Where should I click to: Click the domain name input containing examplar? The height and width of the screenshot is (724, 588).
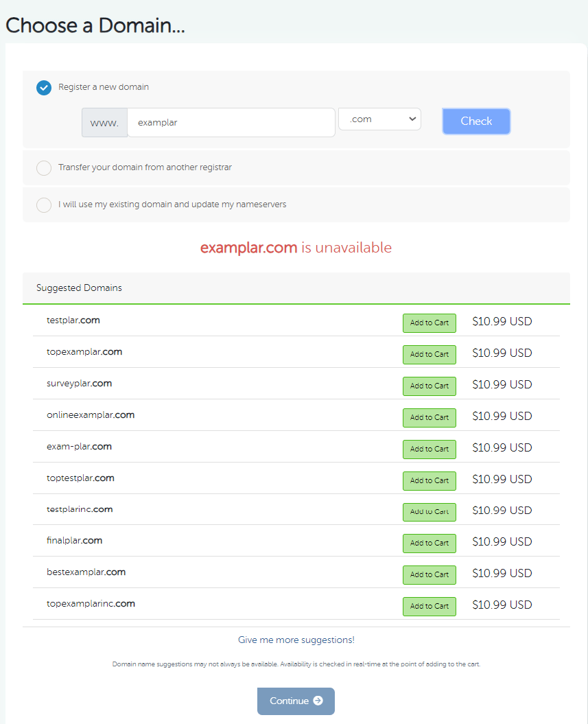[231, 122]
